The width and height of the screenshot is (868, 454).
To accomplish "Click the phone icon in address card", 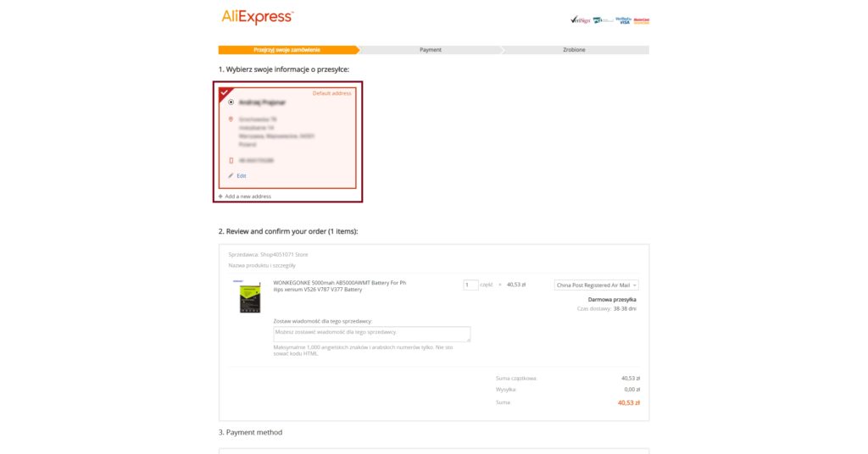I will (231, 160).
